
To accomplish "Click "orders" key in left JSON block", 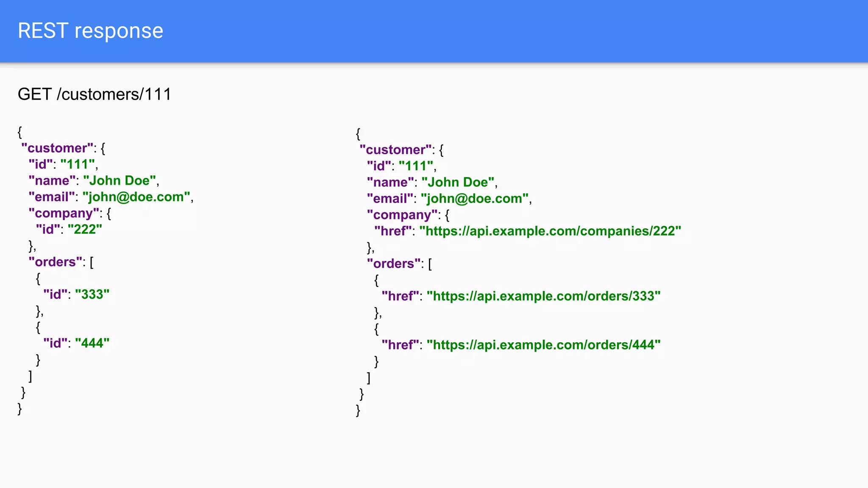I will pyautogui.click(x=56, y=262).
